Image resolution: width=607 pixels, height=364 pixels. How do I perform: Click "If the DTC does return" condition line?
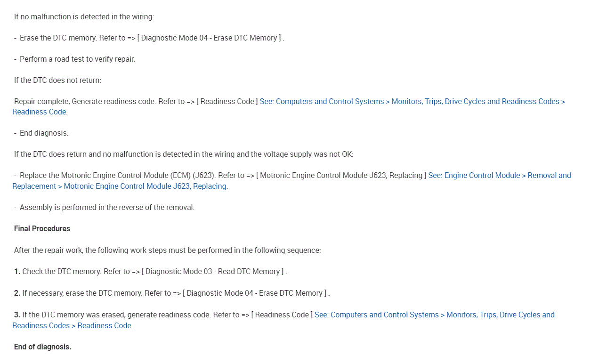point(183,154)
